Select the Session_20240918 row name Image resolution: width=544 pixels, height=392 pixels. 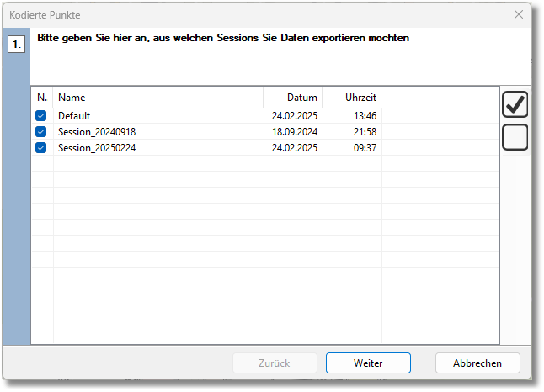coord(97,132)
